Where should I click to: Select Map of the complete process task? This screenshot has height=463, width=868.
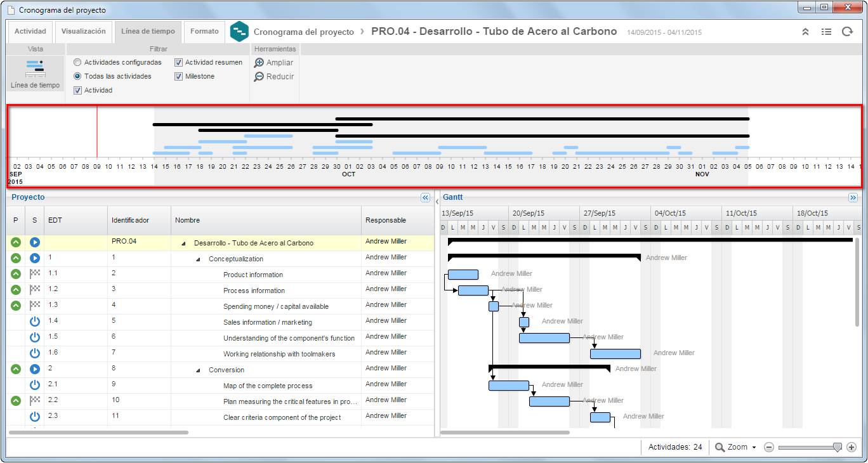coord(268,386)
